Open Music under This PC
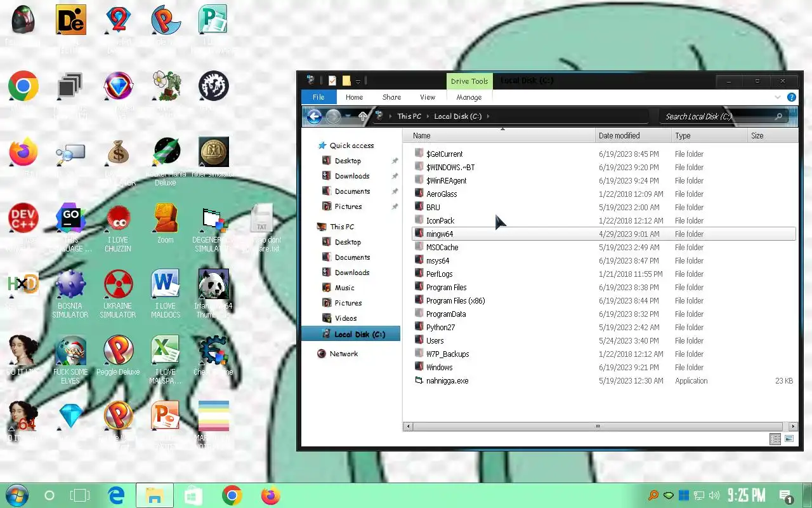 tap(344, 288)
